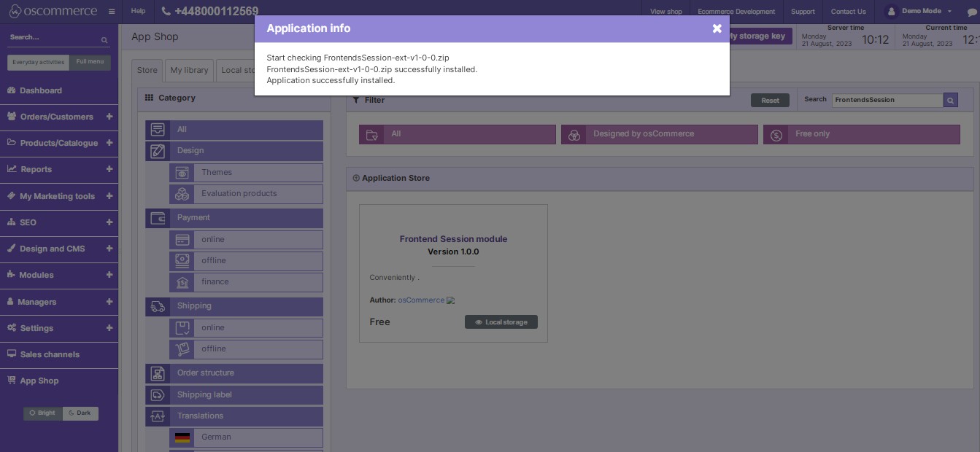
Task: Click the Themes eye icon
Action: [182, 173]
